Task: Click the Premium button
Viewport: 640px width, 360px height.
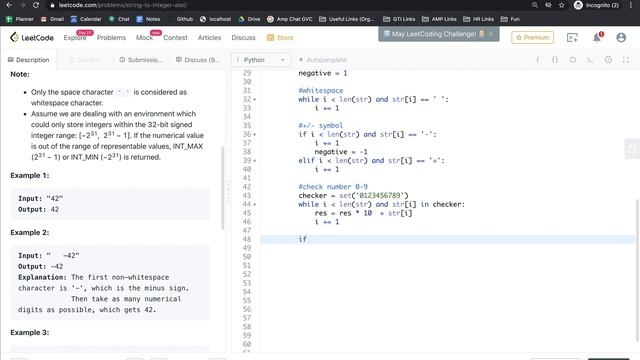Action: (x=533, y=37)
